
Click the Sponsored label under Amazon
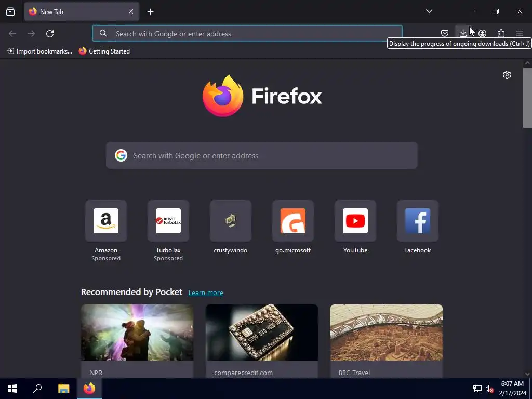(106, 259)
